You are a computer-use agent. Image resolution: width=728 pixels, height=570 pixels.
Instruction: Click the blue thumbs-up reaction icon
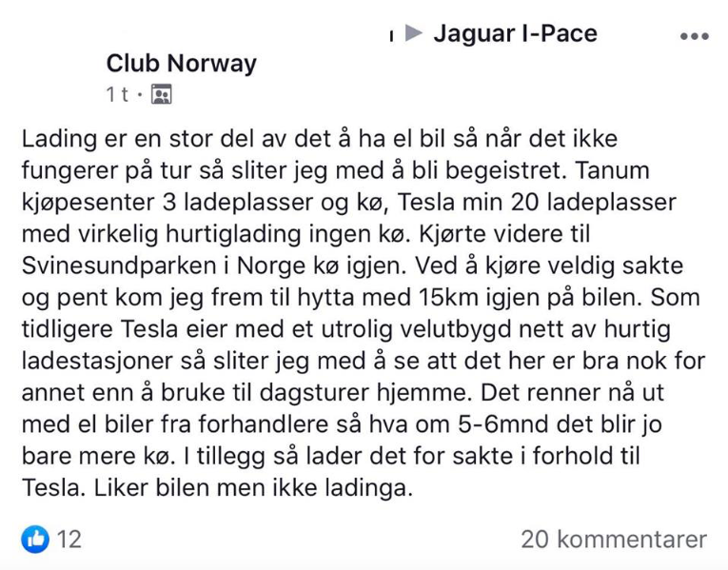tap(35, 539)
